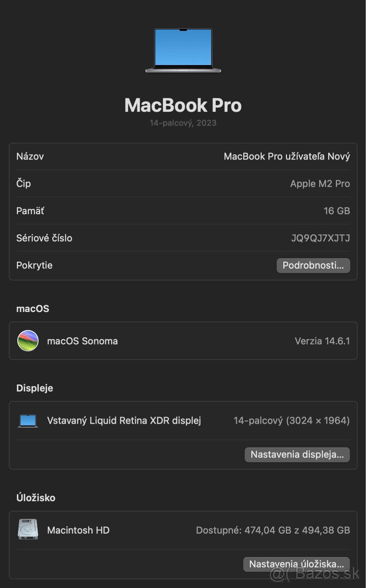The image size is (366, 588).
Task: Click the Verzia 14.6.1 label
Action: click(322, 341)
